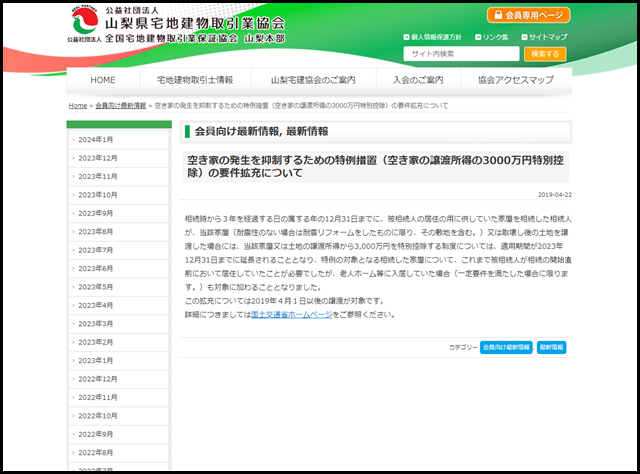Click 最新情報 category tag button
This screenshot has height=474, width=640.
coord(551,347)
